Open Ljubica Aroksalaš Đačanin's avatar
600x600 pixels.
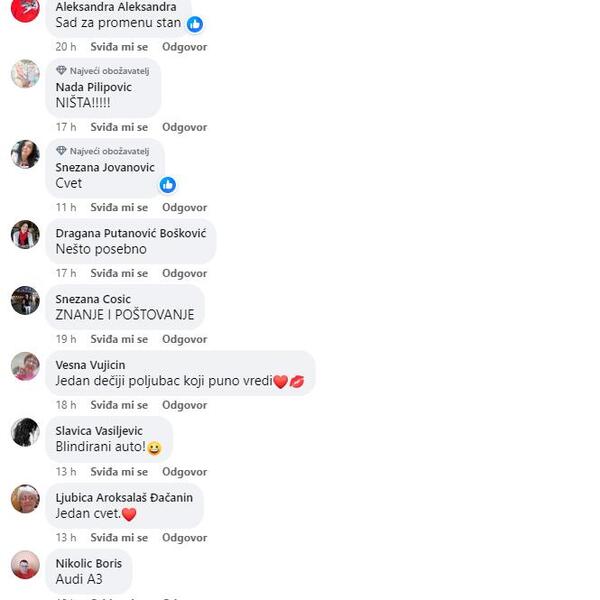pos(25,499)
